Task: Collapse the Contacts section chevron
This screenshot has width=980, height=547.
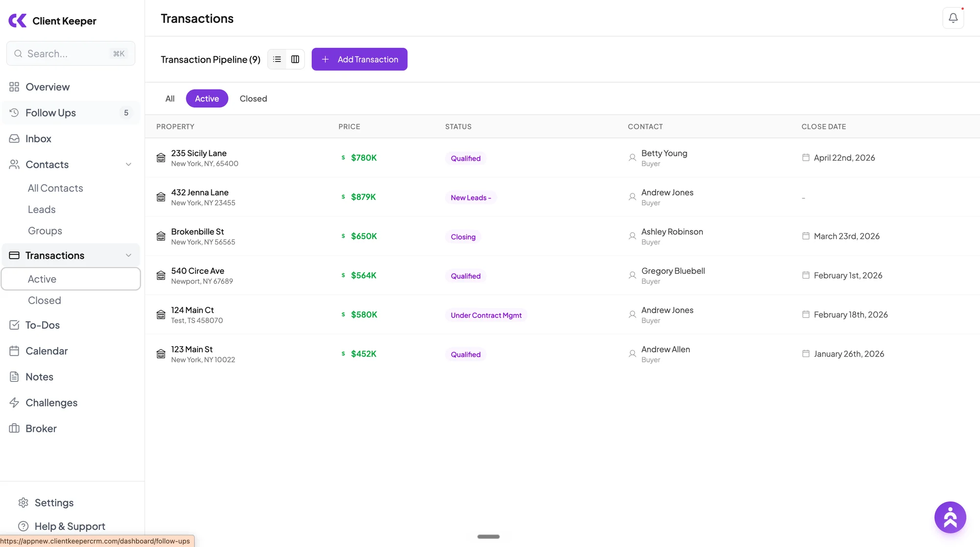Action: pos(128,165)
